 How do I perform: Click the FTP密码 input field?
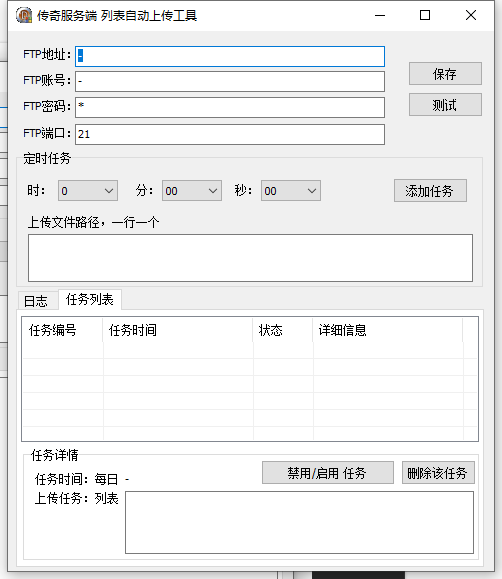(x=230, y=107)
